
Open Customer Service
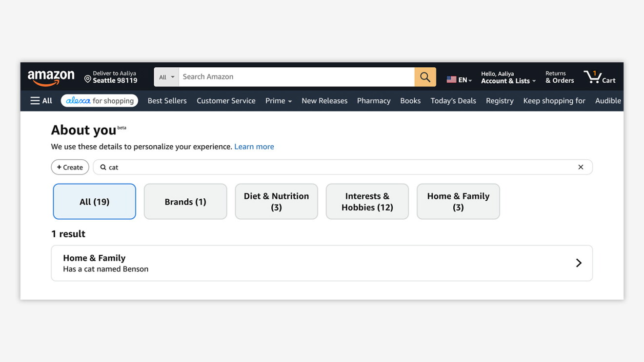pyautogui.click(x=226, y=101)
